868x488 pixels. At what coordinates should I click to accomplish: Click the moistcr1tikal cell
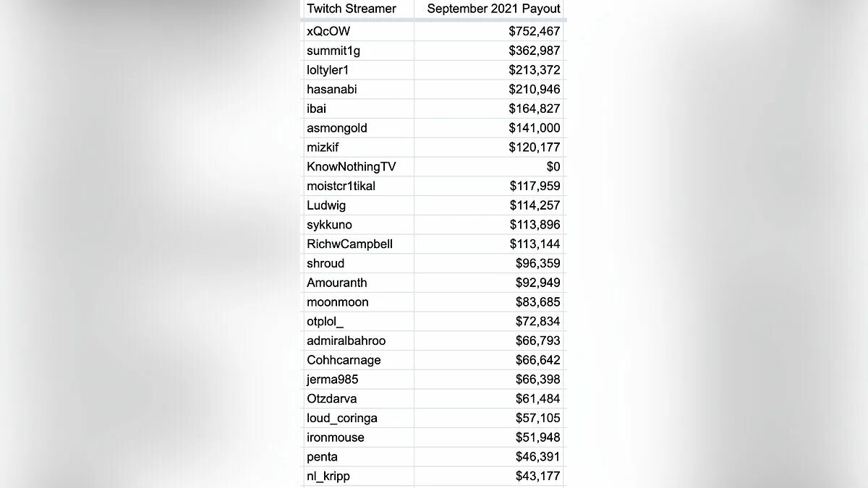[x=357, y=186]
